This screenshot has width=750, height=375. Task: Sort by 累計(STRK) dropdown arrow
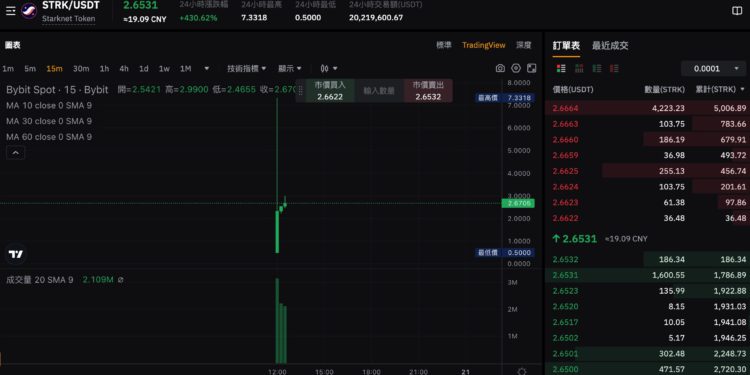click(x=742, y=89)
